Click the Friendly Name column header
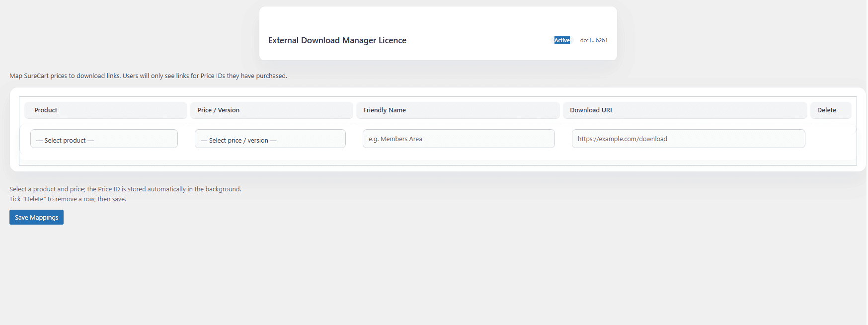 [x=458, y=110]
